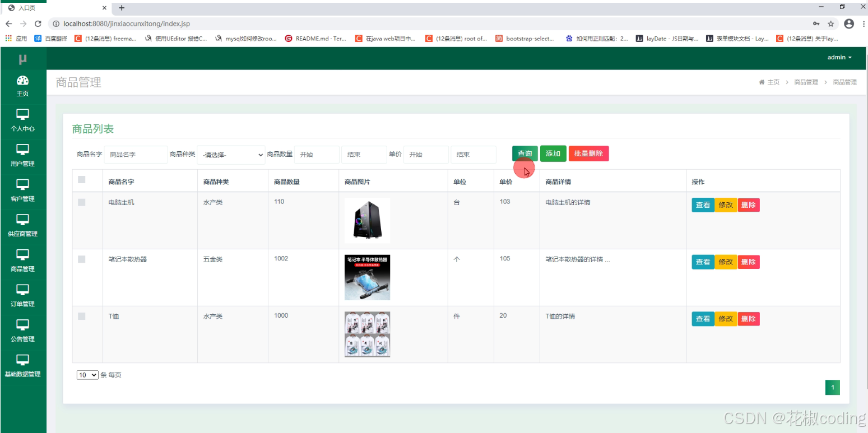Click 修改 for 笔记本散热器 row
The height and width of the screenshot is (433, 868).
pos(726,262)
